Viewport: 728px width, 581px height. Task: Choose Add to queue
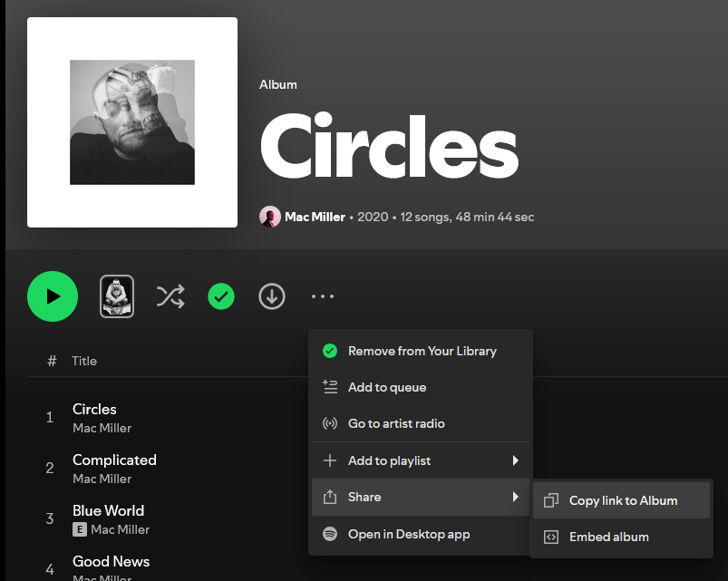coord(421,387)
